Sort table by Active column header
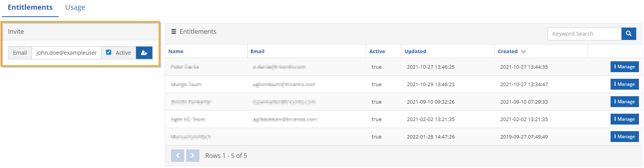Screen dimensions: 644x168 click(x=377, y=51)
